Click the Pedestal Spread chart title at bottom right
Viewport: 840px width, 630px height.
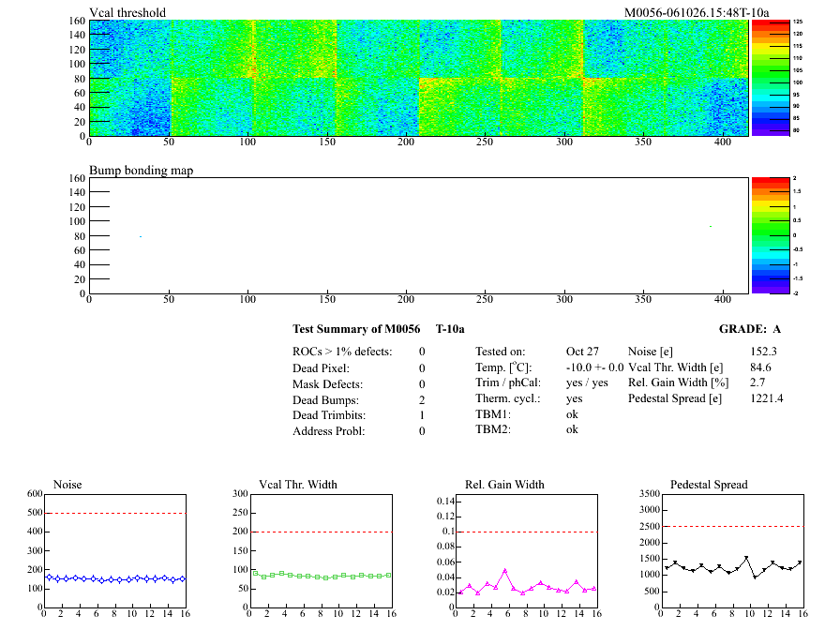coord(709,485)
